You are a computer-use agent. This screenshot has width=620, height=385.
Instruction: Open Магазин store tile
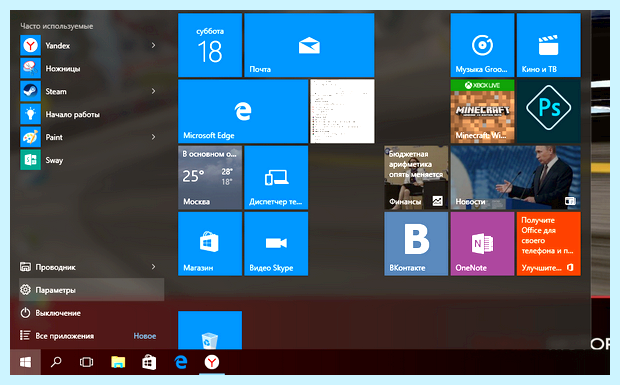(x=210, y=243)
